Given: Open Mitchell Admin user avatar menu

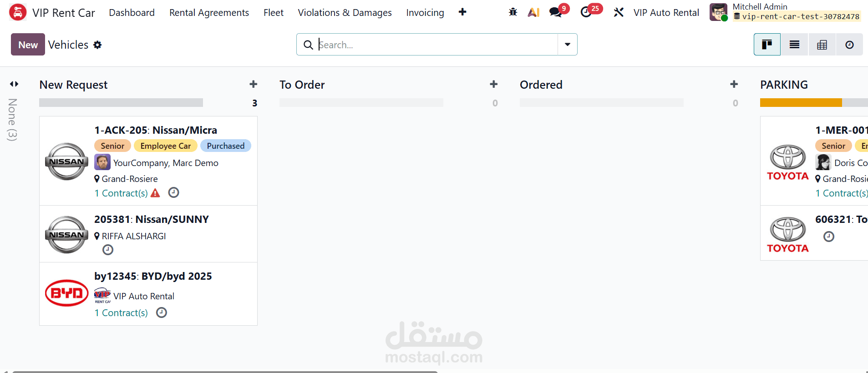Looking at the screenshot, I should tap(718, 12).
